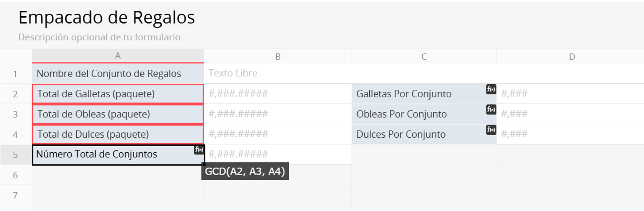Select column B header
Image resolution: width=644 pixels, height=211 pixels.
tap(278, 56)
